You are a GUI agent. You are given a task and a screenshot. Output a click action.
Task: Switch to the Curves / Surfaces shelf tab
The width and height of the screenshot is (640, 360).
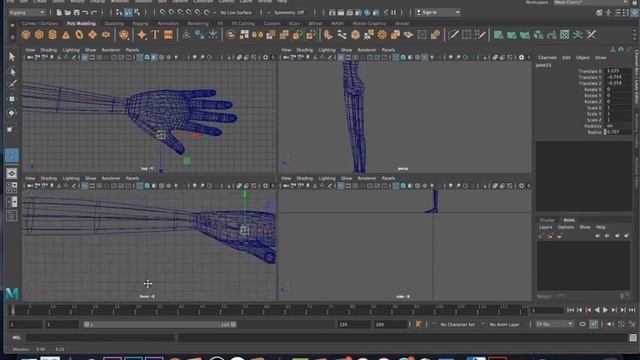click(40, 24)
